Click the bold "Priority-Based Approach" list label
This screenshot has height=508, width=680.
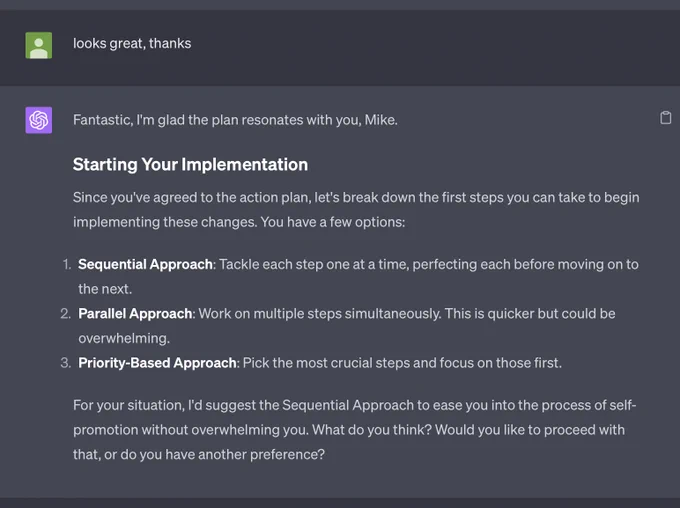coord(157,363)
